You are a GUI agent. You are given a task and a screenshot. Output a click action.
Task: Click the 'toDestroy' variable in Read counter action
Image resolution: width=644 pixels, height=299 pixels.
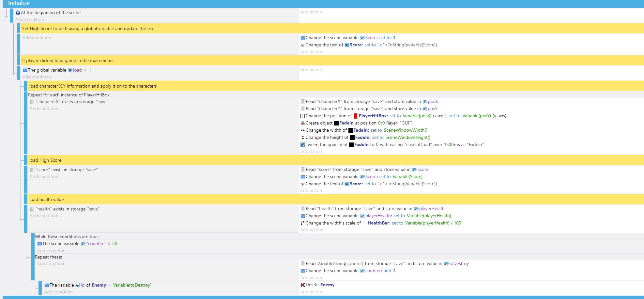(459, 264)
